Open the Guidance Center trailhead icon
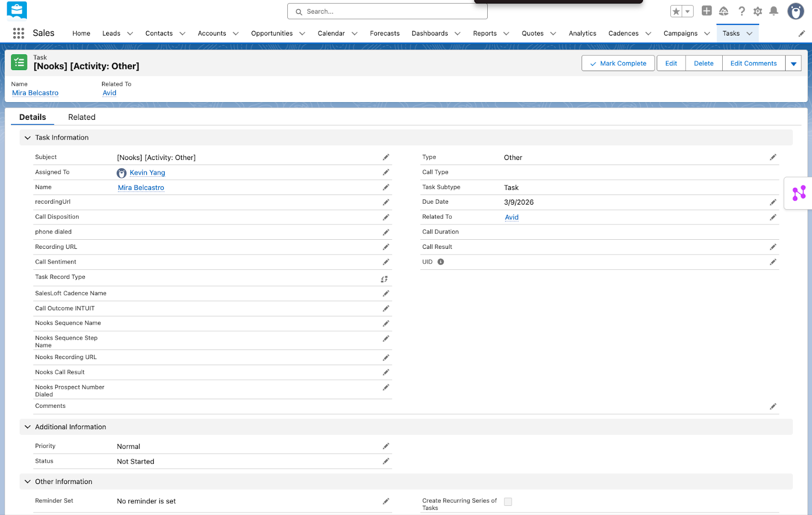Image resolution: width=812 pixels, height=515 pixels. click(x=724, y=11)
